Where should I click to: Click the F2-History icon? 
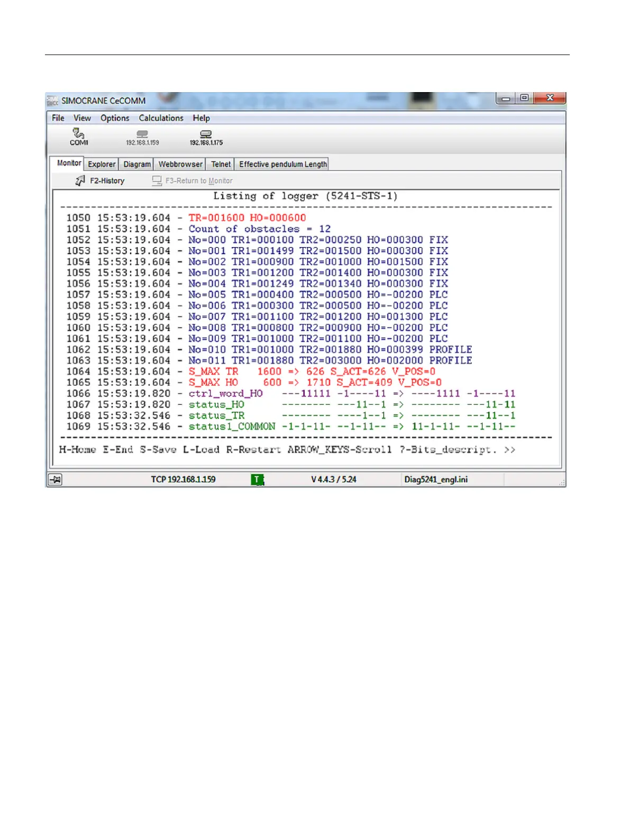coord(80,181)
